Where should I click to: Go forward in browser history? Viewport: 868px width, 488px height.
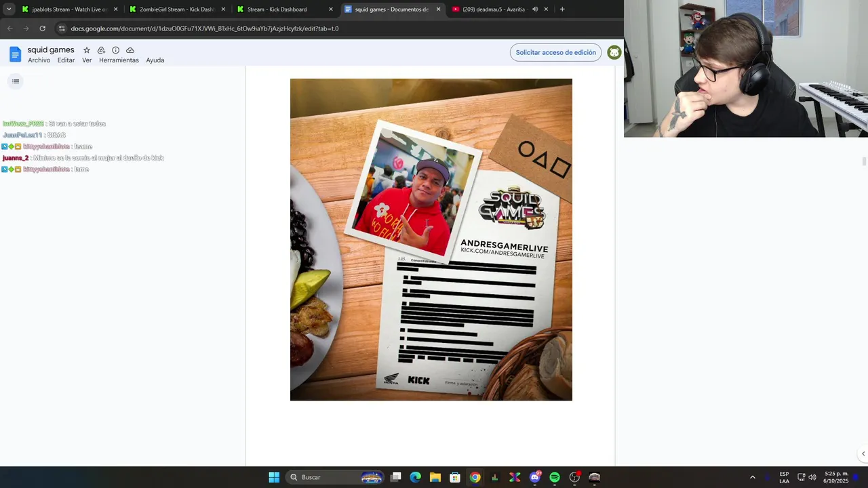point(26,28)
